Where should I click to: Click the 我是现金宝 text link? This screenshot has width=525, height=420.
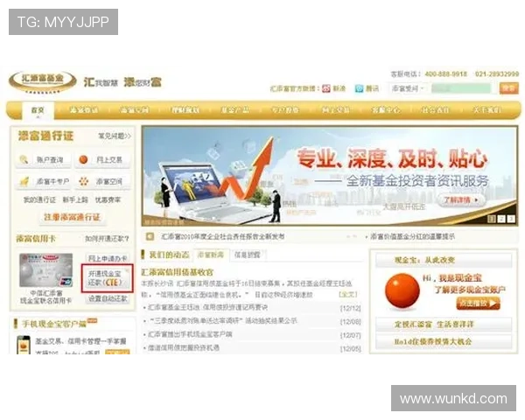tap(461, 277)
